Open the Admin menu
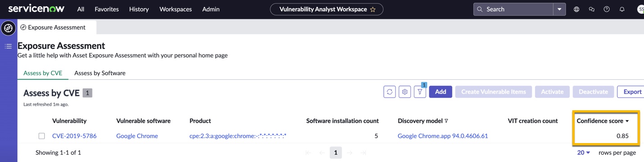Image resolution: width=644 pixels, height=162 pixels. [x=211, y=9]
